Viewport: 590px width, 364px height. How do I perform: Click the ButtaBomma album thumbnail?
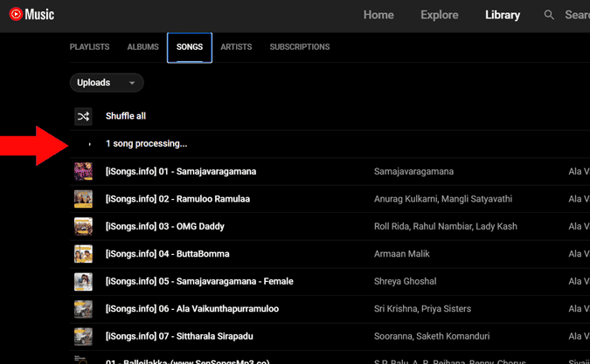pyautogui.click(x=83, y=254)
